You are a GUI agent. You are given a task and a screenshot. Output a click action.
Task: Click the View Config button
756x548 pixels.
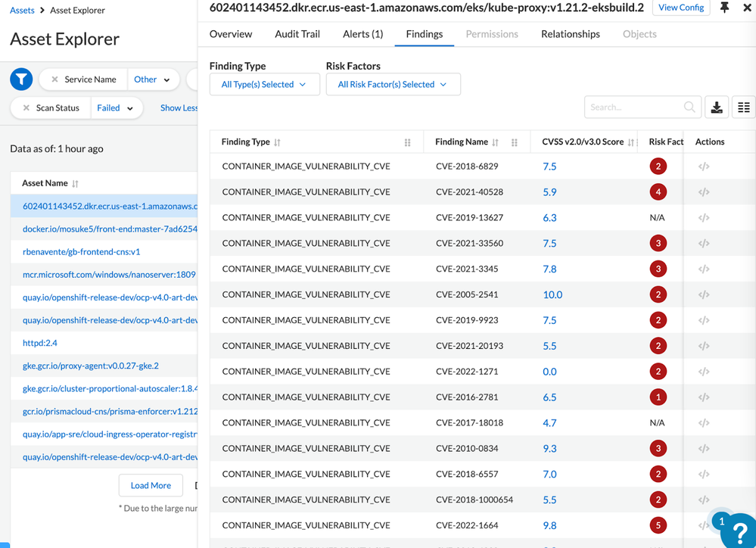(x=680, y=8)
